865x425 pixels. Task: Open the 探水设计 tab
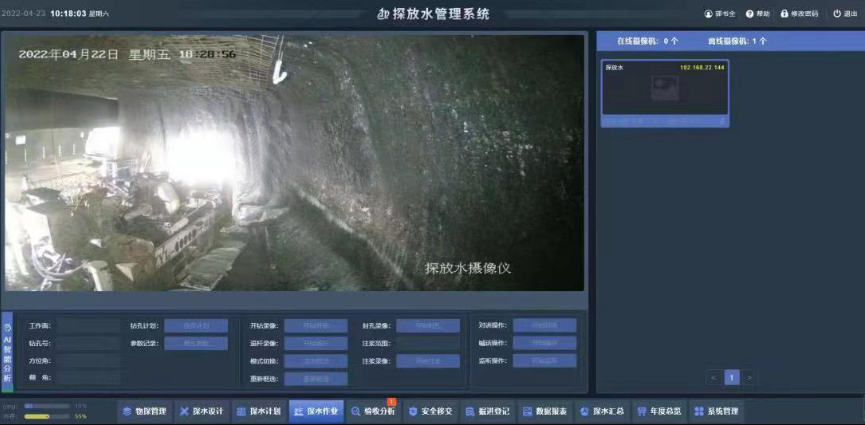coord(202,412)
